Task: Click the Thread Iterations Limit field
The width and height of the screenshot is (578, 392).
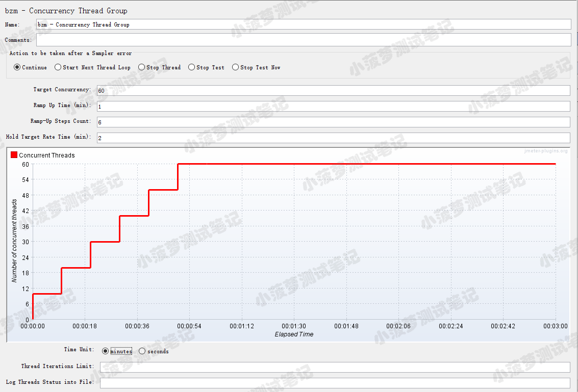Action: (335, 367)
